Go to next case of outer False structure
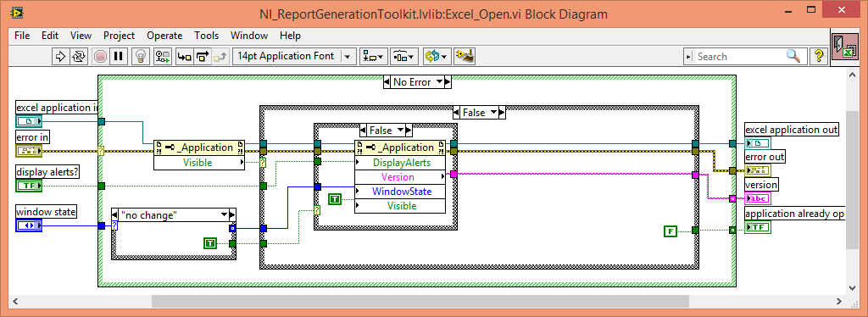868x317 pixels. pos(502,112)
